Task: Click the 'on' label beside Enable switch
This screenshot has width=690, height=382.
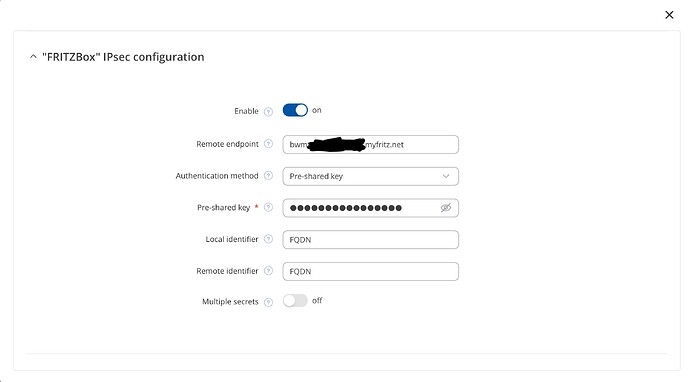Action: [317, 110]
